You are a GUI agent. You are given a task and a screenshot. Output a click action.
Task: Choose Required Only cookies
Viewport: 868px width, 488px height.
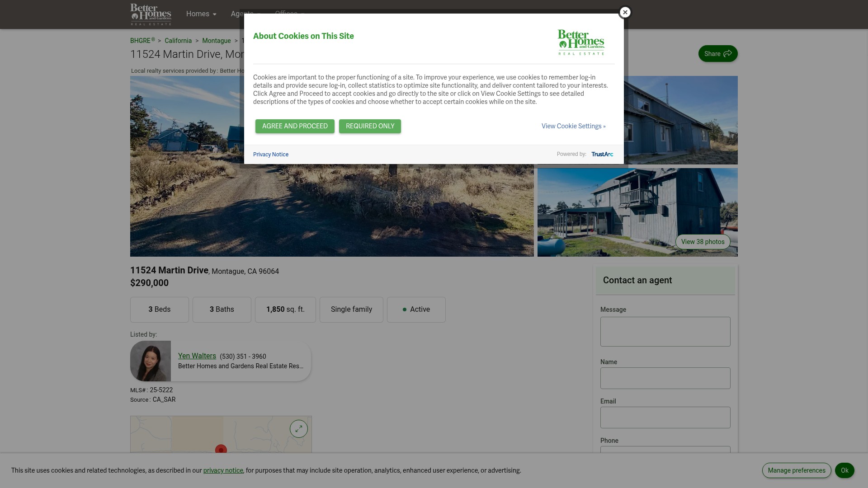tap(370, 126)
